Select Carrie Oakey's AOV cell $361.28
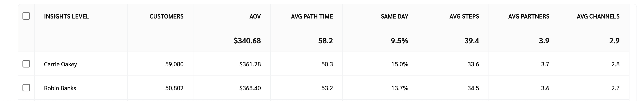644x101 pixels. 250,64
